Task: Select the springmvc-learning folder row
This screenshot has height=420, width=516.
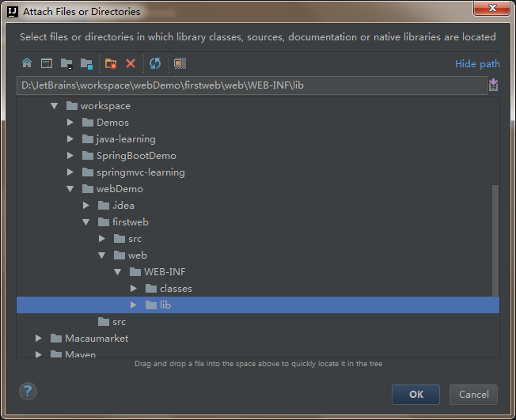Action: click(258, 172)
